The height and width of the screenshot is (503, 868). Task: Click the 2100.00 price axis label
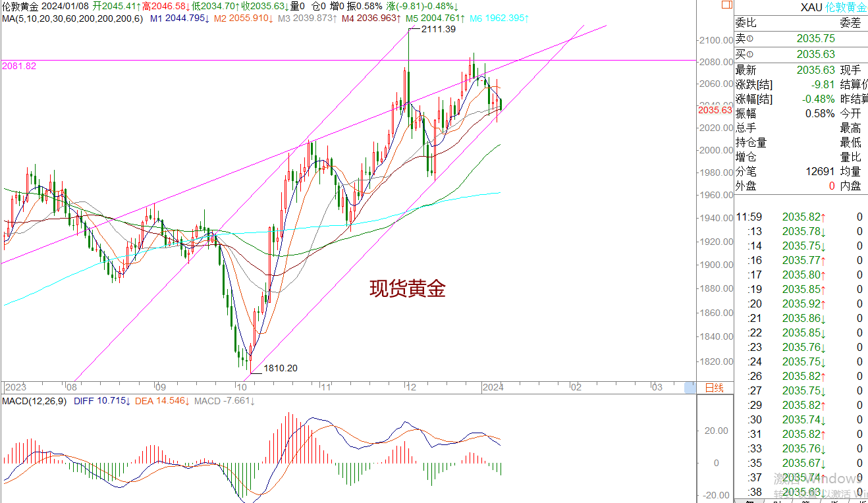(x=717, y=40)
